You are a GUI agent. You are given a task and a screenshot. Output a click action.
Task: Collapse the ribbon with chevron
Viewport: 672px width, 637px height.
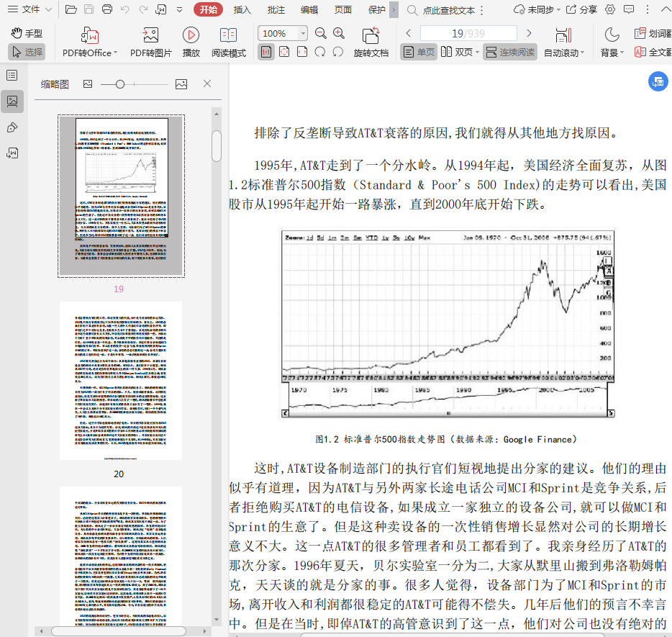tap(666, 9)
